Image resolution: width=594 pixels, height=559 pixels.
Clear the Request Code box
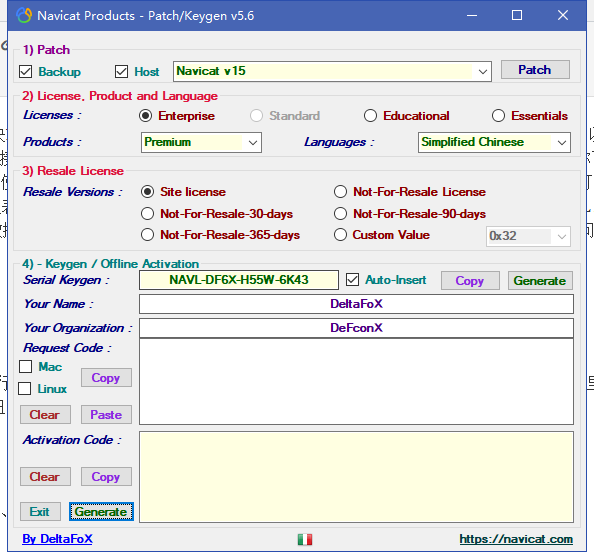pos(45,415)
